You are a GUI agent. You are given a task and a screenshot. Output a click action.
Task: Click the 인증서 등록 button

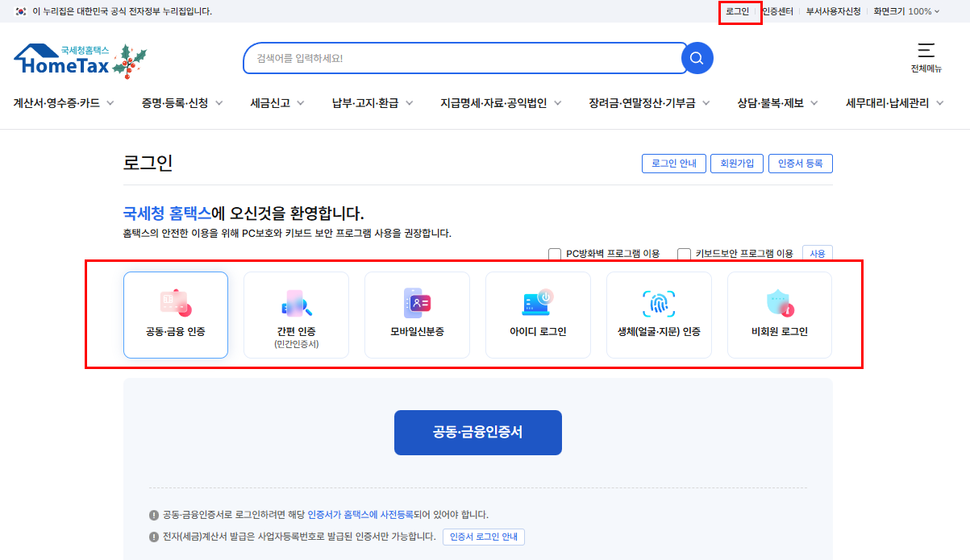click(801, 164)
